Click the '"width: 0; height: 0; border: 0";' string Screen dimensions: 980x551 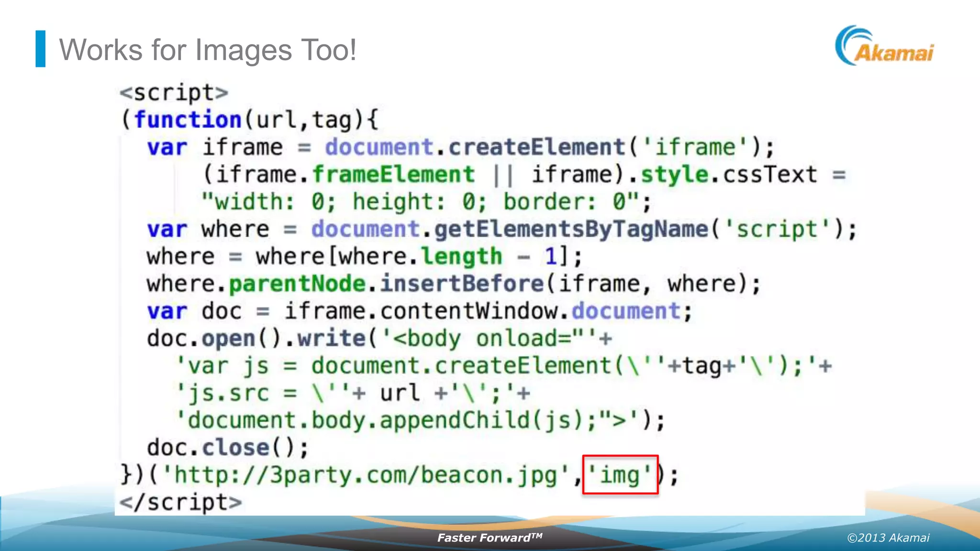pyautogui.click(x=426, y=201)
